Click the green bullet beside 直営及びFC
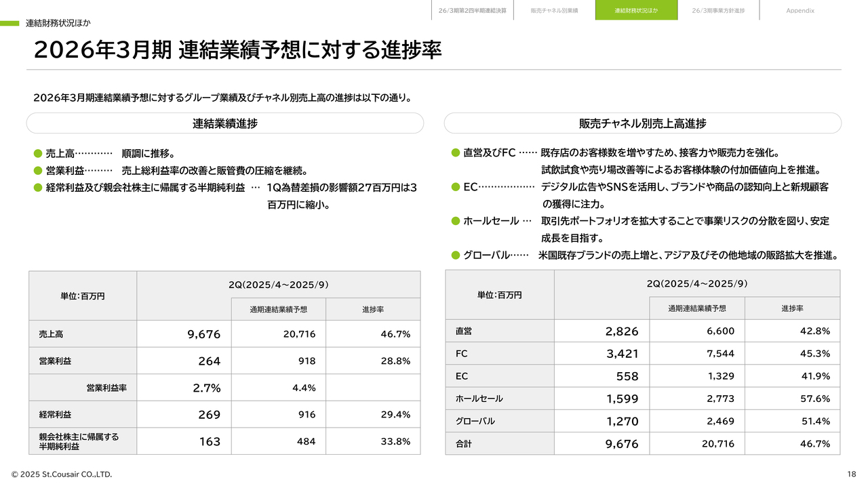 tap(456, 153)
